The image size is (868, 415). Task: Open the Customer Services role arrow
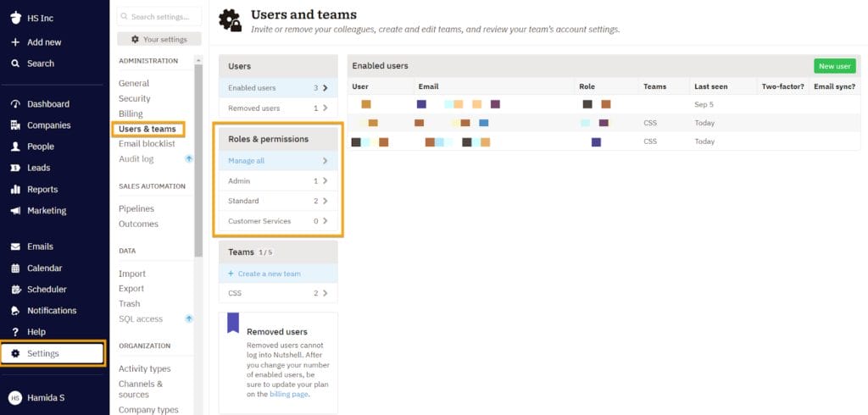point(325,221)
